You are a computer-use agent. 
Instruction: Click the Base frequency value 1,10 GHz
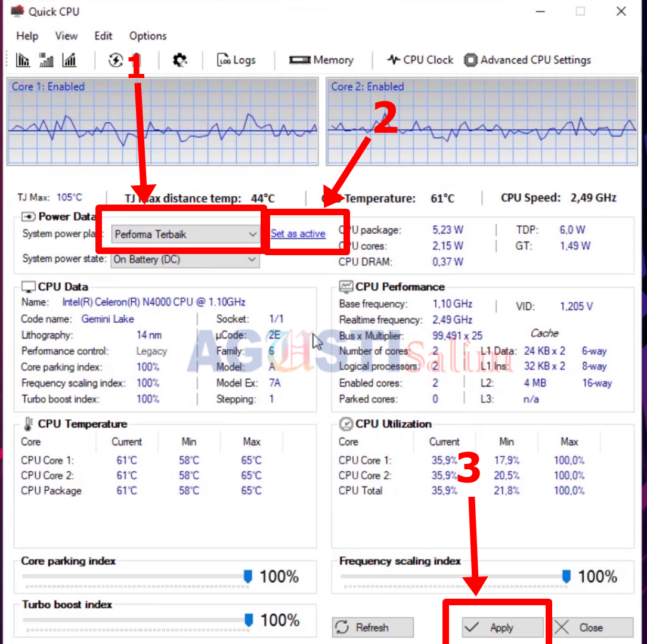pos(452,304)
